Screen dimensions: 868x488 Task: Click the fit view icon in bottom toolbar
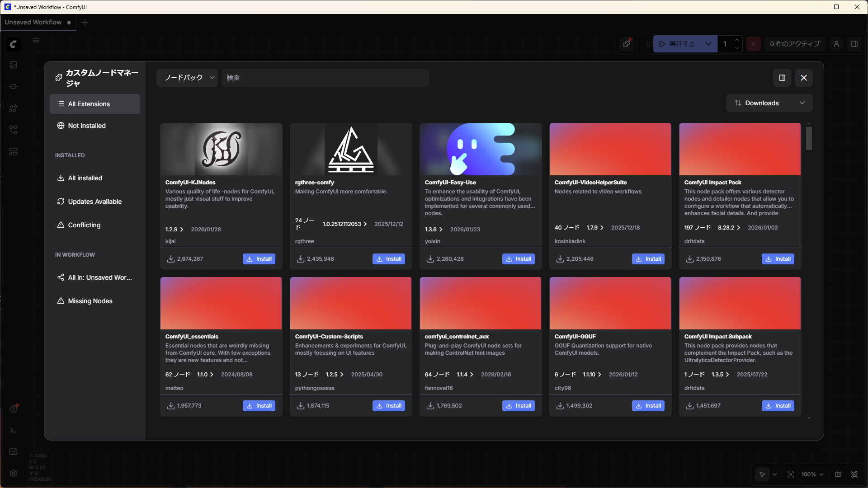790,474
